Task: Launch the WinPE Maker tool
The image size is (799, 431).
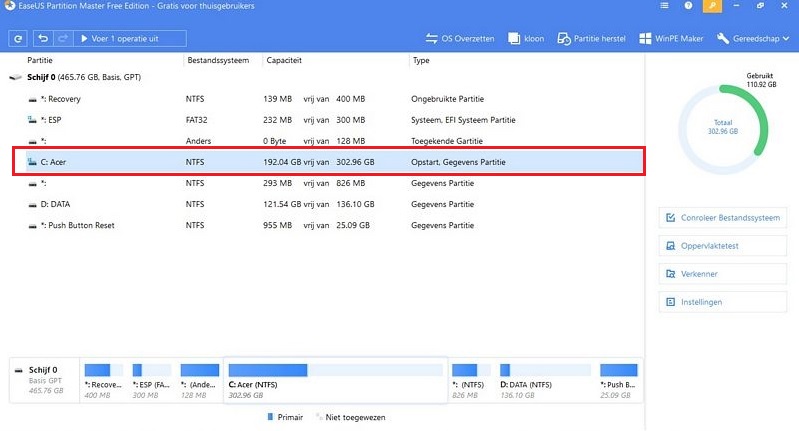Action: point(671,39)
